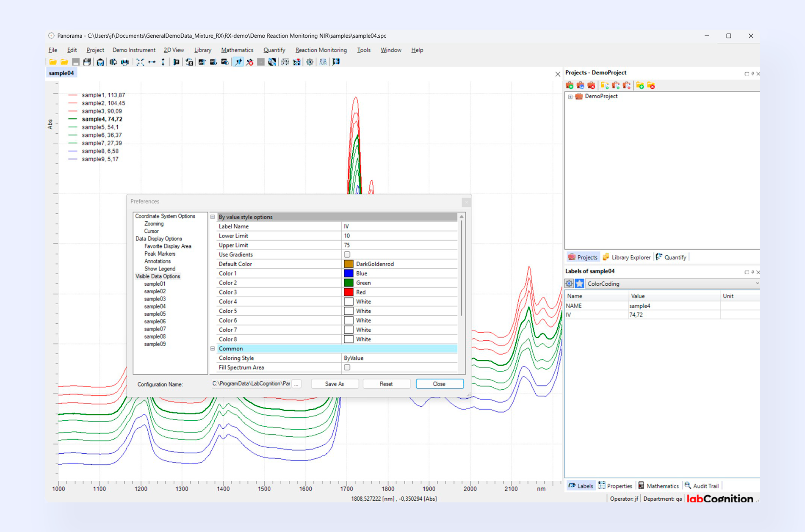This screenshot has height=532, width=805.
Task: Click the Save As button
Action: [335, 384]
